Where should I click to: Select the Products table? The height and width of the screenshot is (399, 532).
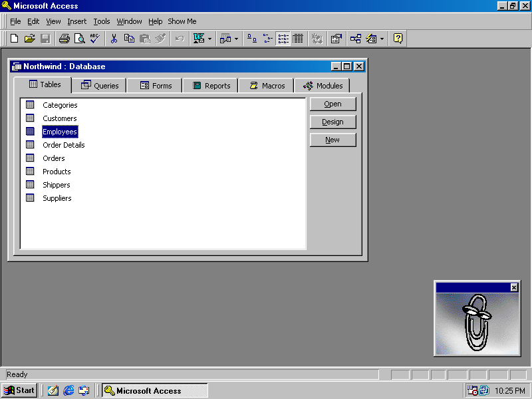point(57,172)
